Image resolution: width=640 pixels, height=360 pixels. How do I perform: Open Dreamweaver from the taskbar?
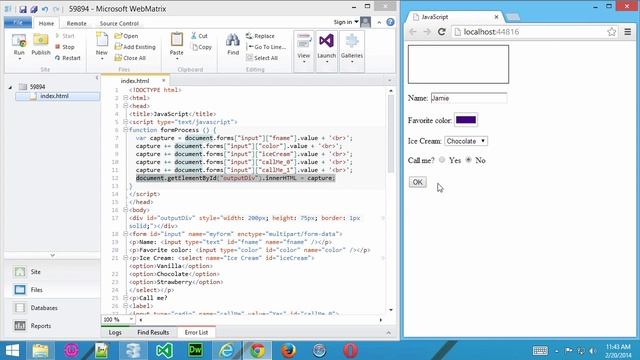[195, 350]
